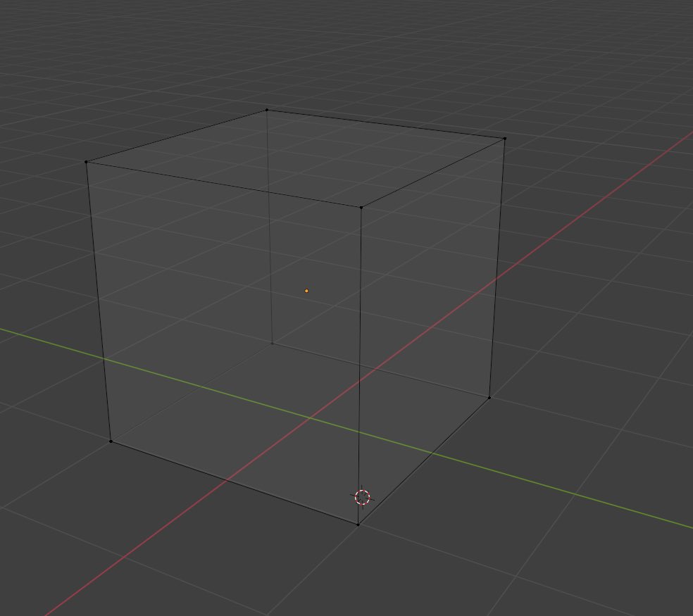Select the top right vertex of cube

coord(505,138)
